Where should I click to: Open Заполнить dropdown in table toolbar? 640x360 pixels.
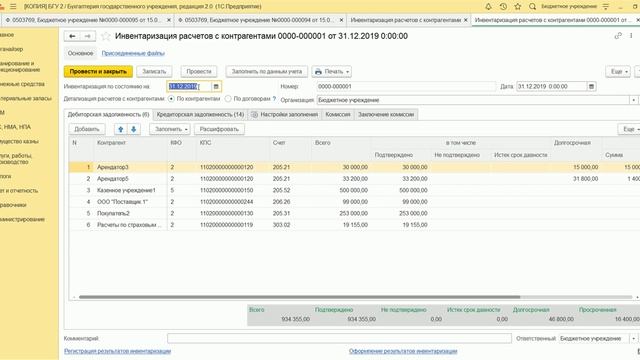point(170,129)
